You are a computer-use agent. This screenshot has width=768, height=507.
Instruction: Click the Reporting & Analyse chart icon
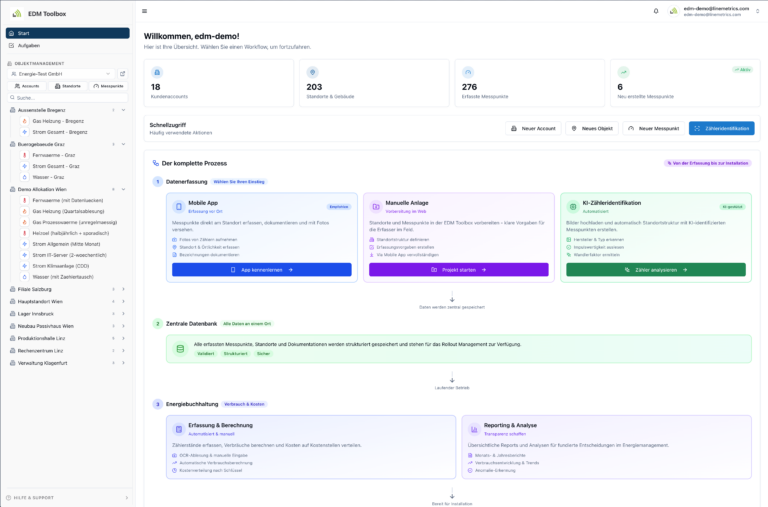[474, 429]
